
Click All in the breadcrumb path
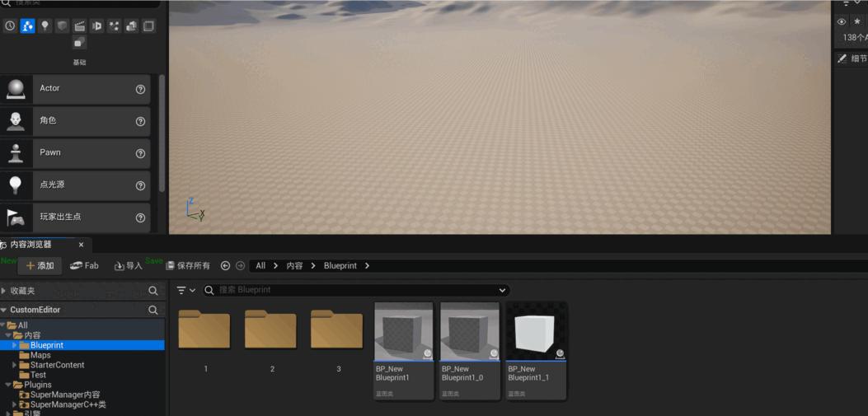[260, 265]
